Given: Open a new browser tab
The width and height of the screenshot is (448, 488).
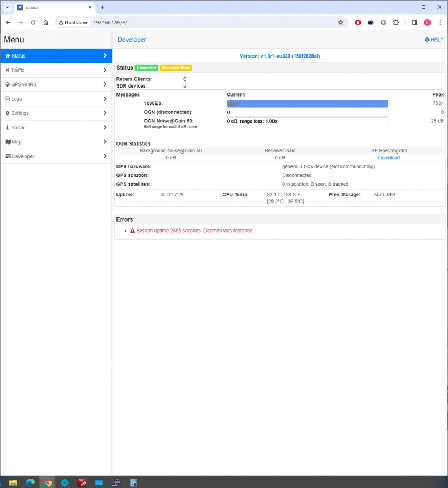Looking at the screenshot, I should tap(102, 7).
